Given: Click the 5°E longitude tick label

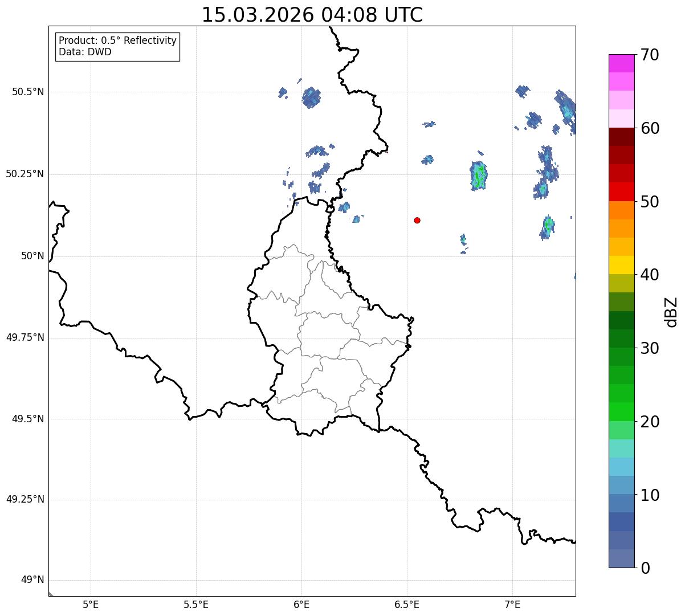Looking at the screenshot, I should tap(91, 604).
